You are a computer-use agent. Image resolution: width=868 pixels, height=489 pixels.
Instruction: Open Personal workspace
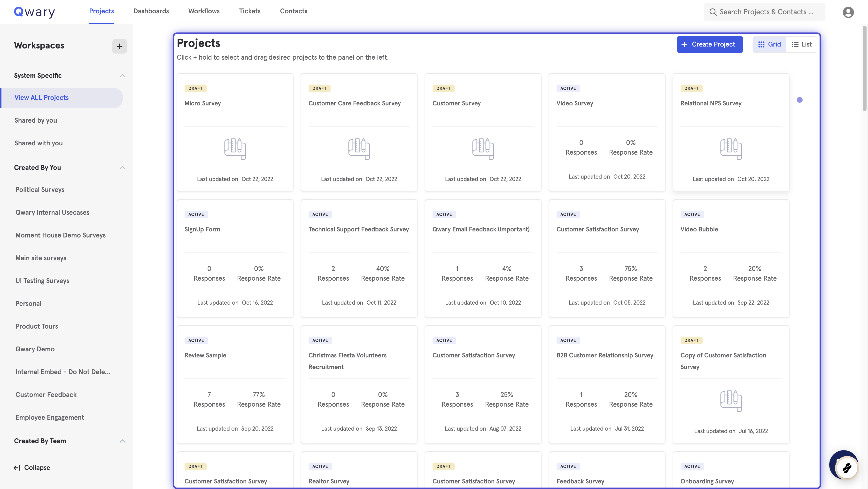pyautogui.click(x=28, y=304)
